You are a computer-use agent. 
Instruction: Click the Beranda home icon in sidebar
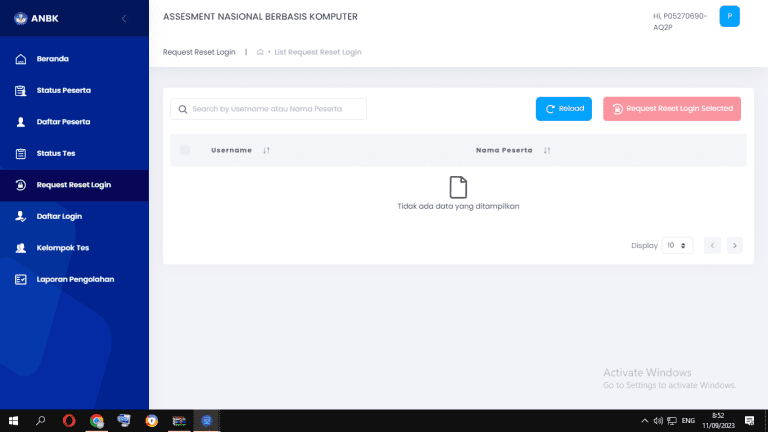(20, 59)
